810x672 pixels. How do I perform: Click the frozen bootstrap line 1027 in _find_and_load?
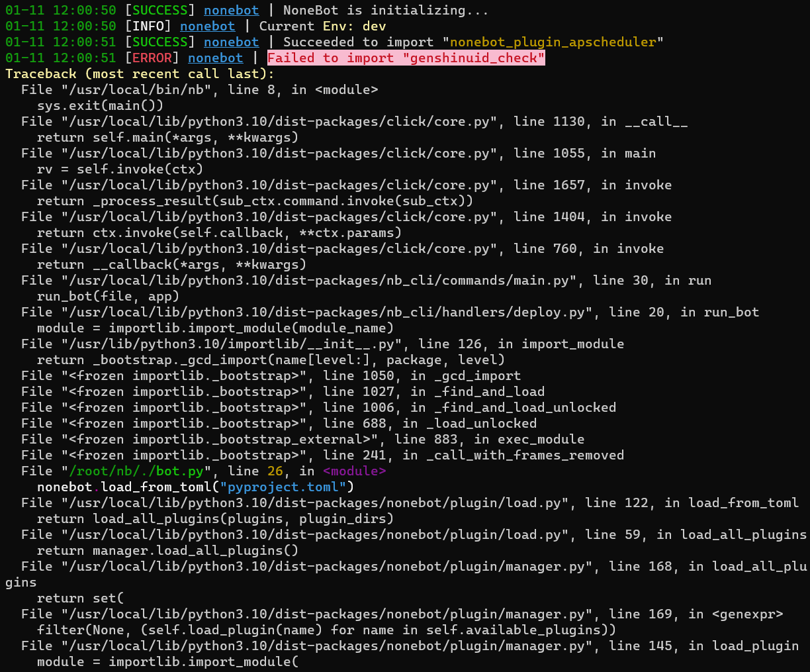coord(283,391)
